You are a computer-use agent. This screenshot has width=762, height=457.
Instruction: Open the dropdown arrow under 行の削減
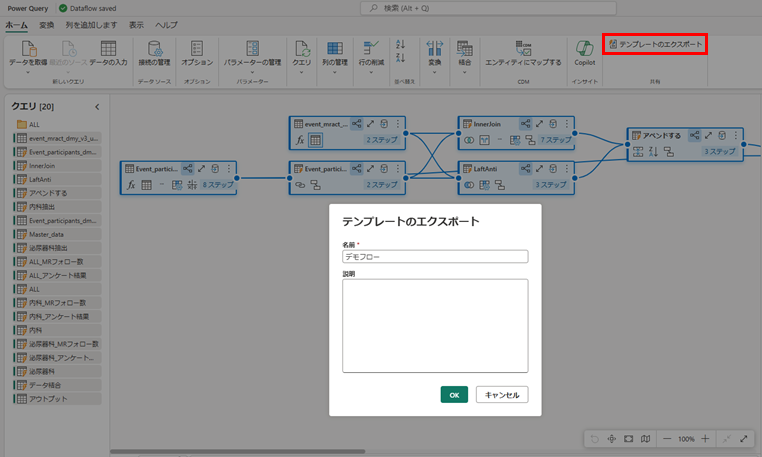pos(371,72)
